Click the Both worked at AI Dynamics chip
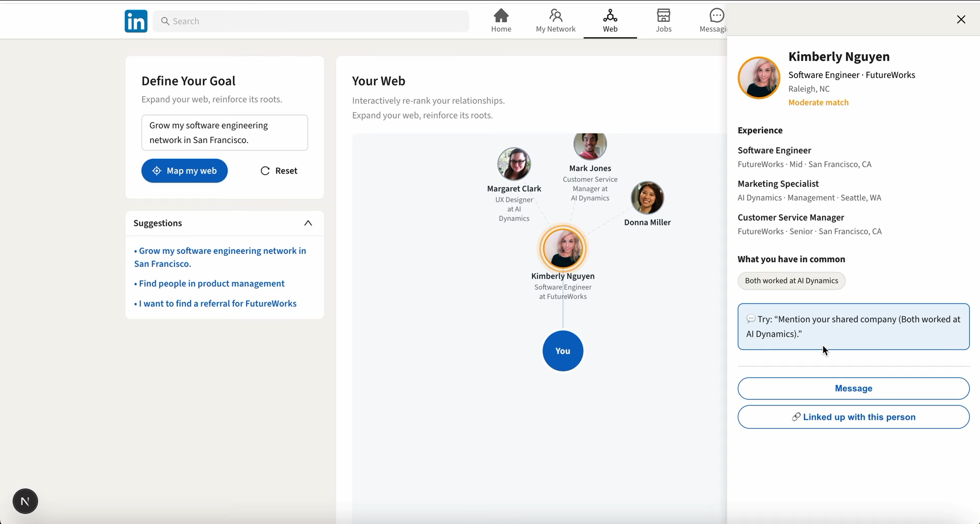The width and height of the screenshot is (980, 524). pos(791,281)
